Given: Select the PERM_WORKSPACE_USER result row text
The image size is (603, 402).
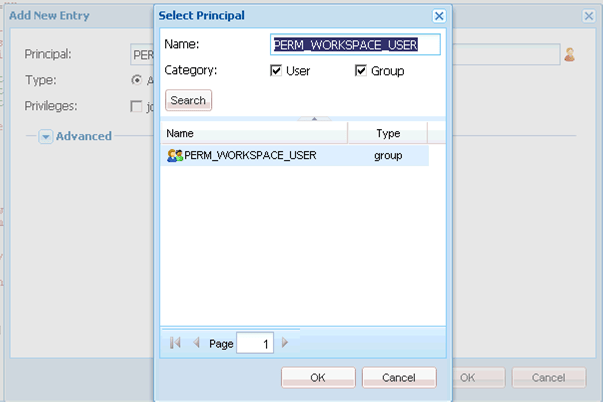Looking at the screenshot, I should [250, 155].
